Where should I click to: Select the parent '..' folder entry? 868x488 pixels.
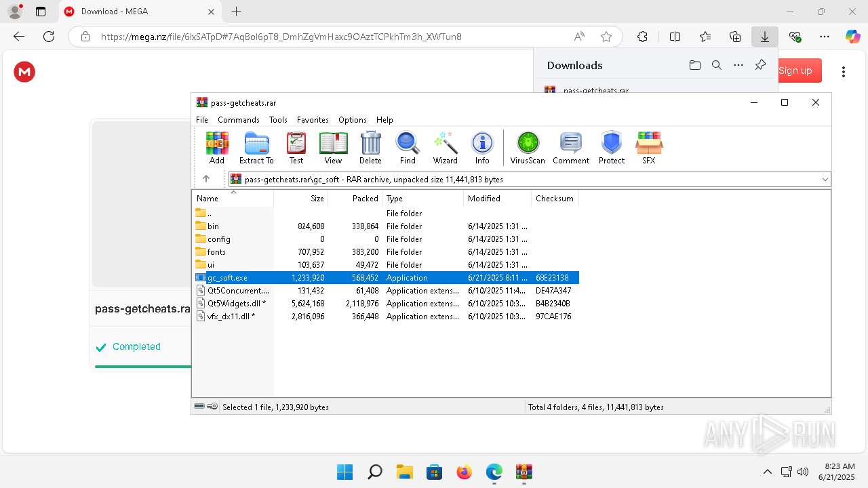(386, 213)
